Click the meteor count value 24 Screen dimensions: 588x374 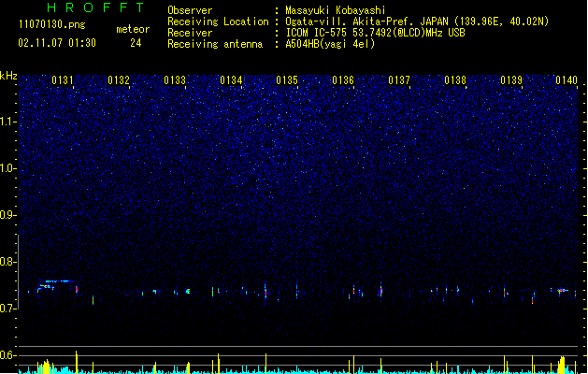pos(136,43)
